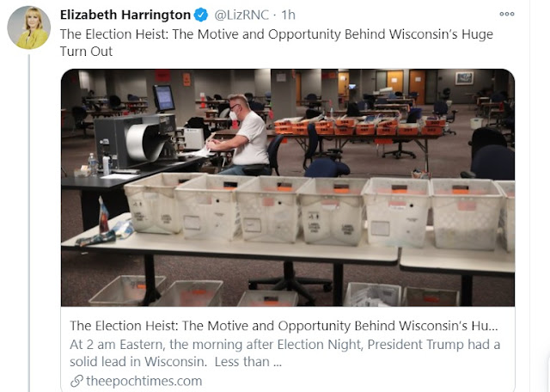Open the ballot-counting room preview image
The width and height of the screenshot is (550, 392).
(288, 187)
